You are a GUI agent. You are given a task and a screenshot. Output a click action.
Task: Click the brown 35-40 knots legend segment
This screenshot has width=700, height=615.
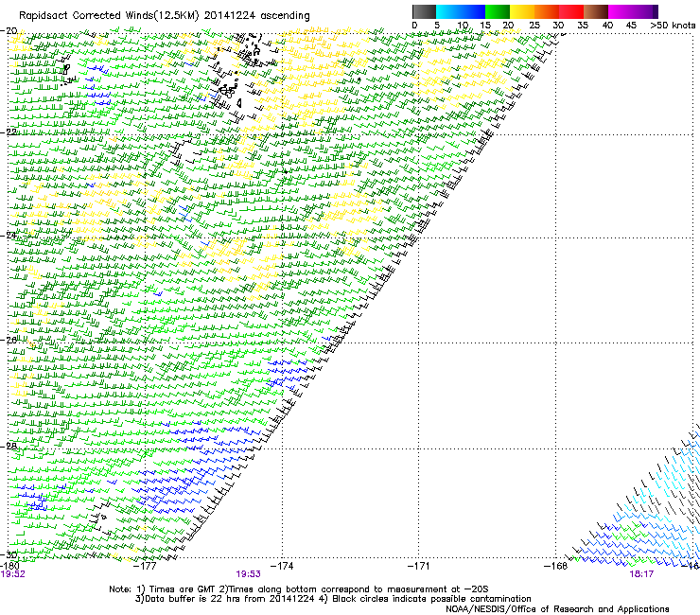tap(596, 11)
